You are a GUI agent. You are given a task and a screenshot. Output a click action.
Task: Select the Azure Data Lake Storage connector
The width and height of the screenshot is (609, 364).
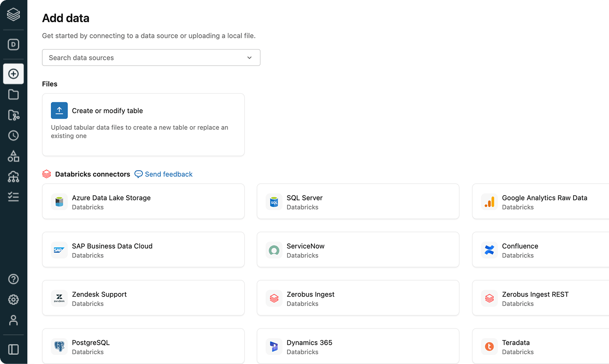coord(143,201)
